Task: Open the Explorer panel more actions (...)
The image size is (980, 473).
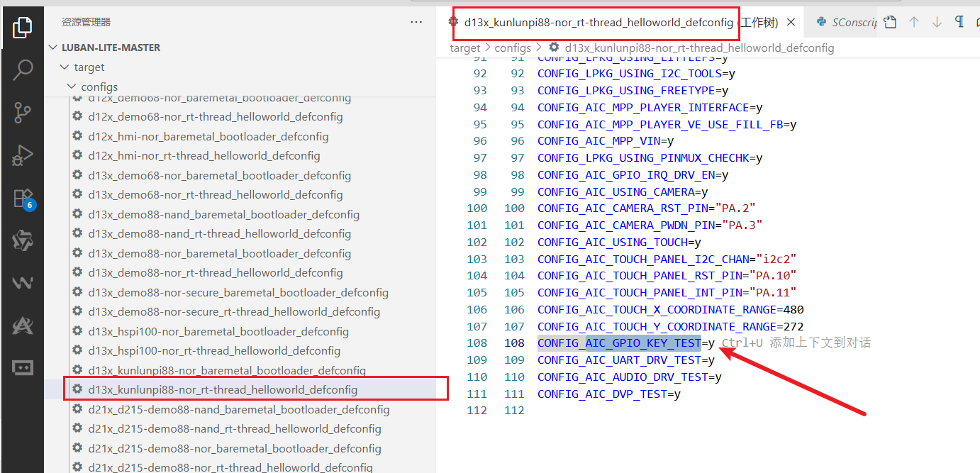Action: coord(416,22)
